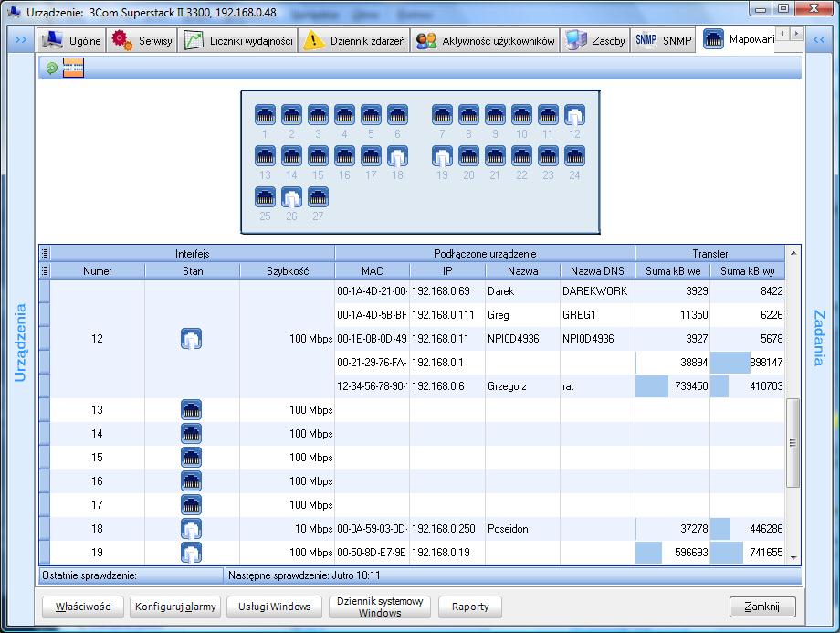The height and width of the screenshot is (633, 840).
Task: Click the orange switch layout toolbar icon
Action: tap(73, 68)
